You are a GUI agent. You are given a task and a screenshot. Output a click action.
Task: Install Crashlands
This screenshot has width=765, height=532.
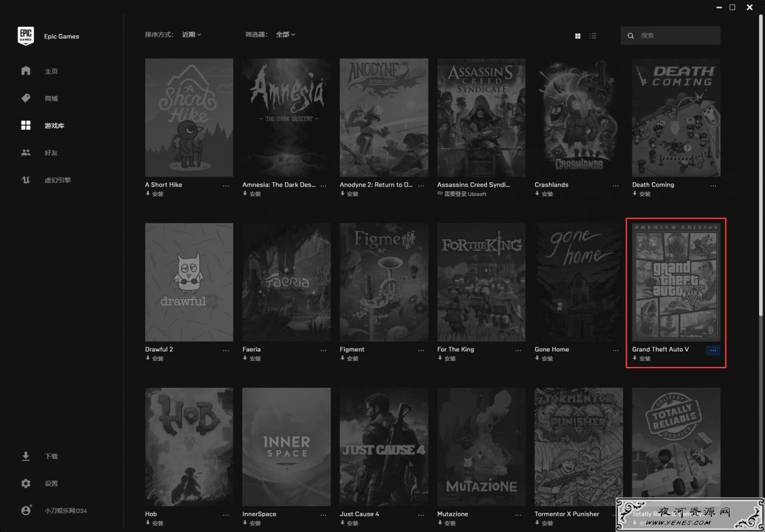pos(544,194)
